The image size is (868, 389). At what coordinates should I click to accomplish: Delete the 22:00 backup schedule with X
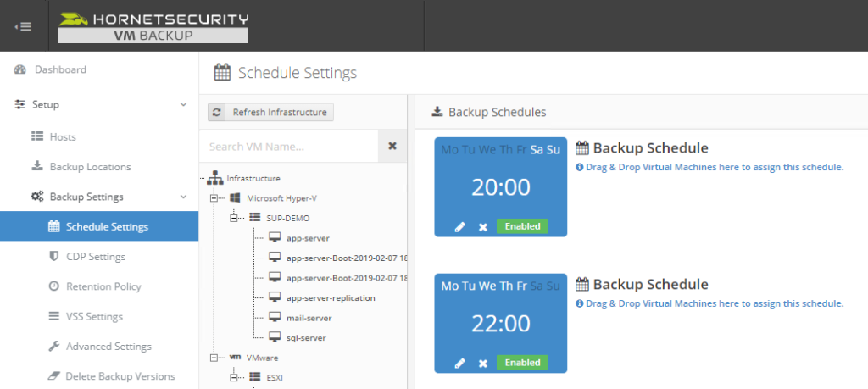coord(482,363)
